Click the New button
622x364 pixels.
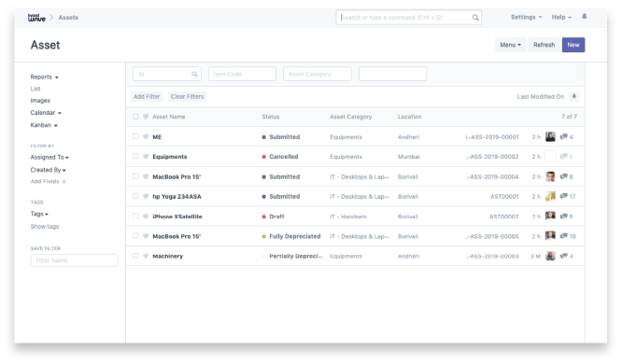click(573, 45)
